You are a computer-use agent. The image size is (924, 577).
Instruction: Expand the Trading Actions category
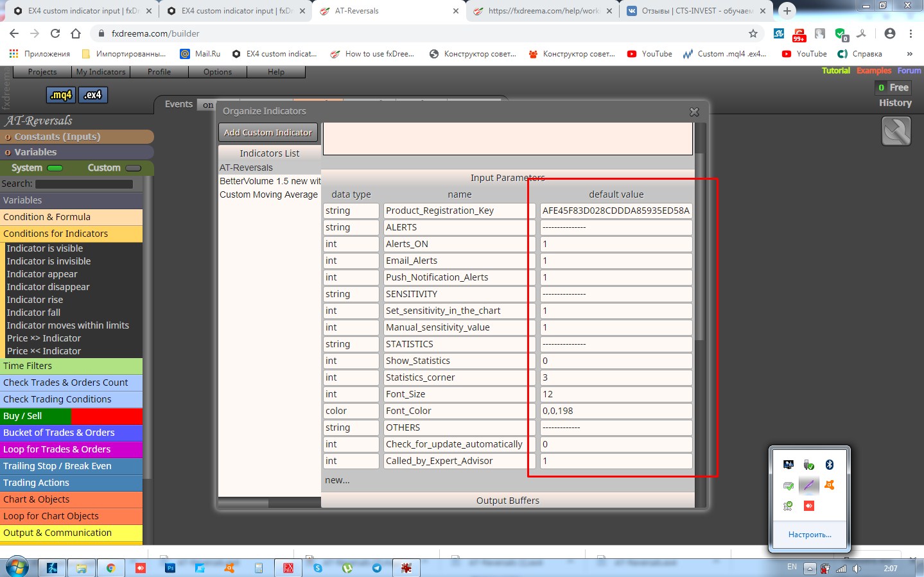pos(71,483)
